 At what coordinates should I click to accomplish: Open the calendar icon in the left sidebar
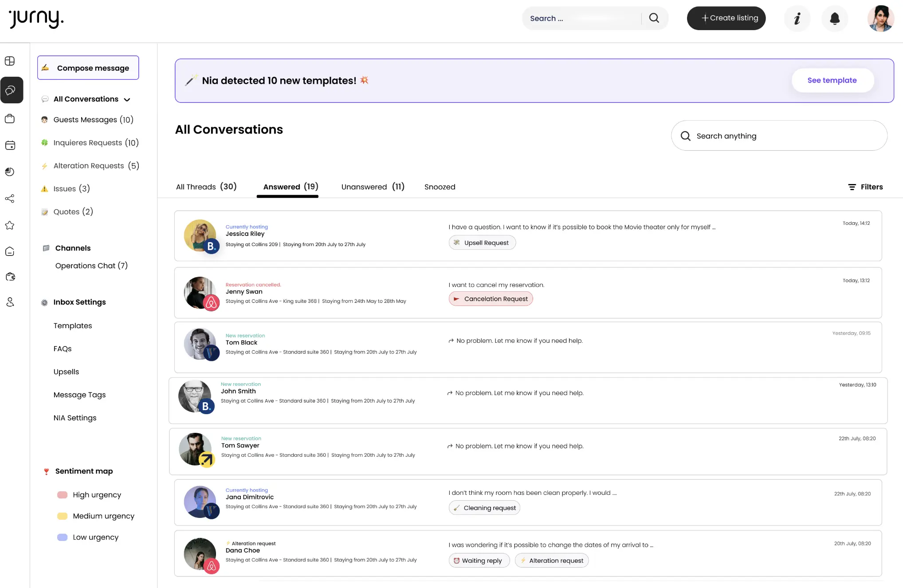point(10,145)
